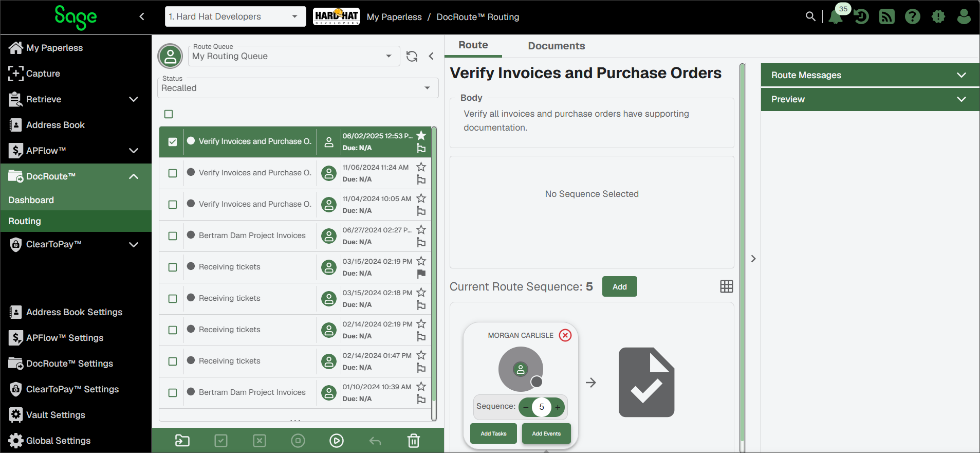Expand the APFlow menu

(134, 151)
